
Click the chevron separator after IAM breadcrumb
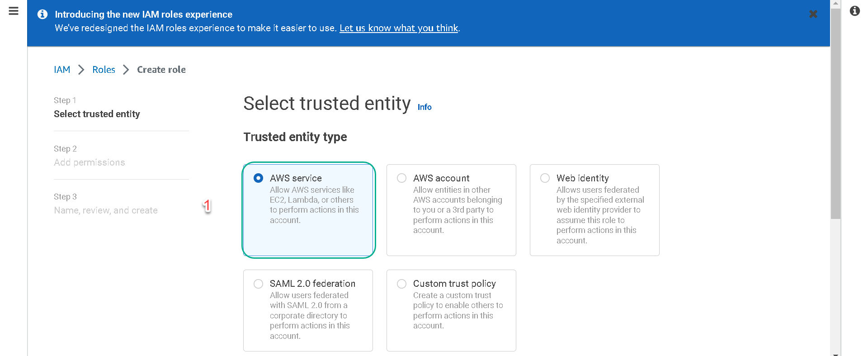coord(81,70)
